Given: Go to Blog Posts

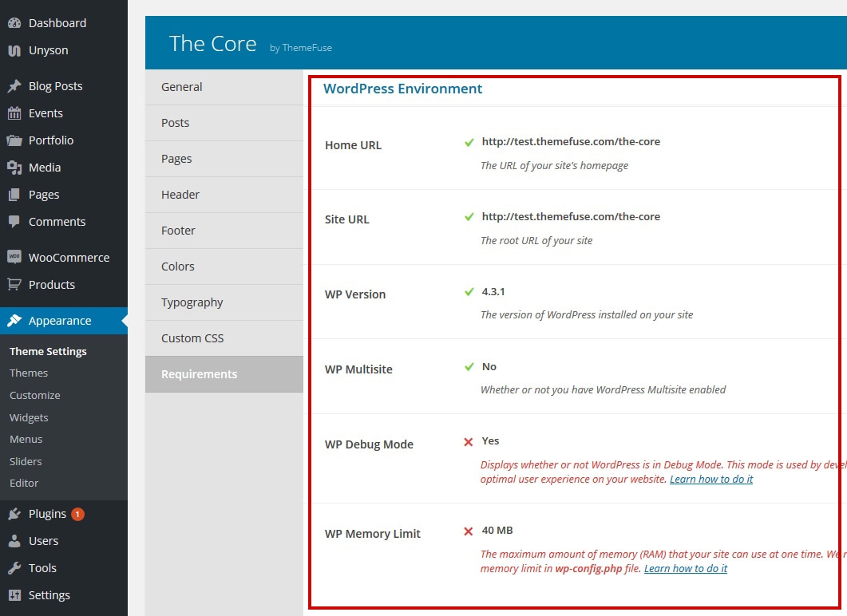Looking at the screenshot, I should pyautogui.click(x=64, y=86).
